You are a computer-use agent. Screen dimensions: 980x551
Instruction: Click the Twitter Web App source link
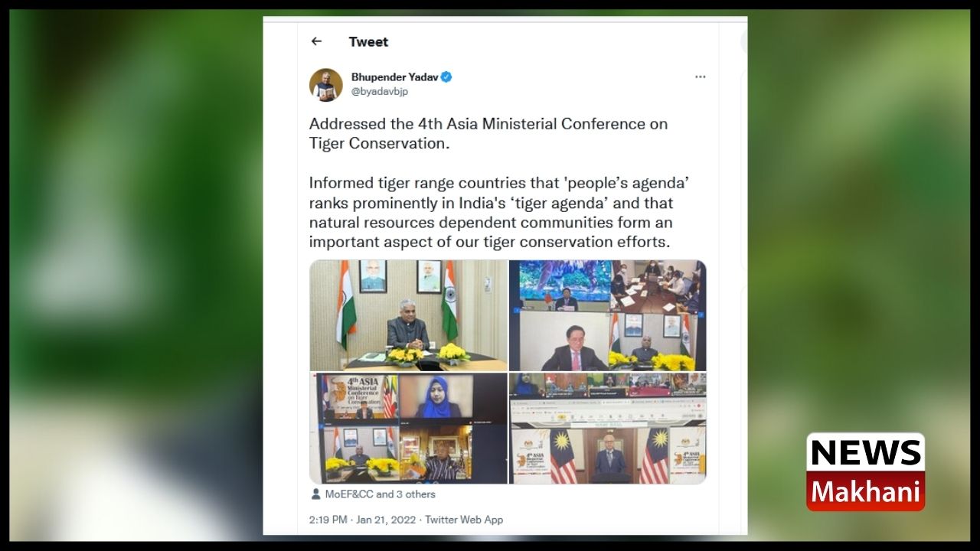[x=464, y=520]
